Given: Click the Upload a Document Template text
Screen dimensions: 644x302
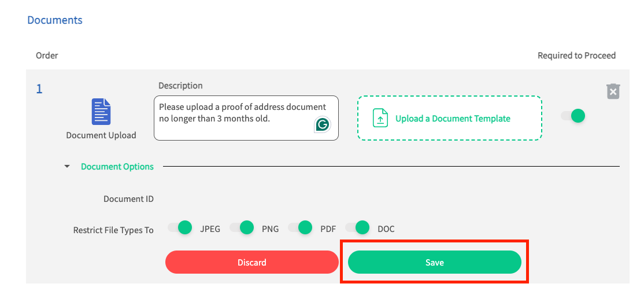Looking at the screenshot, I should coord(453,119).
